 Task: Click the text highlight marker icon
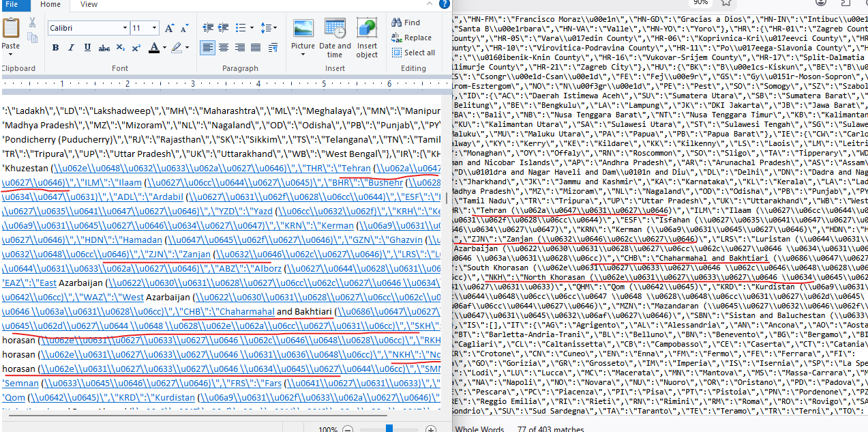pos(177,48)
